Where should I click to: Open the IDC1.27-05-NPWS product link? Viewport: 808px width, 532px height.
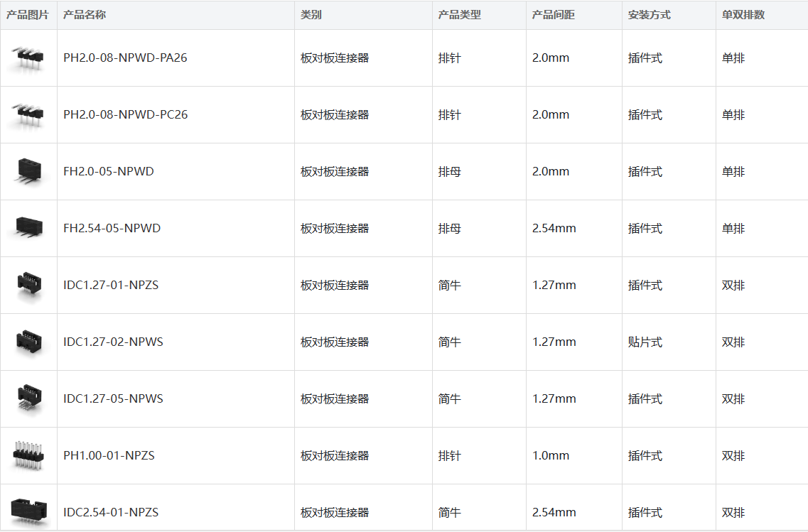(113, 398)
